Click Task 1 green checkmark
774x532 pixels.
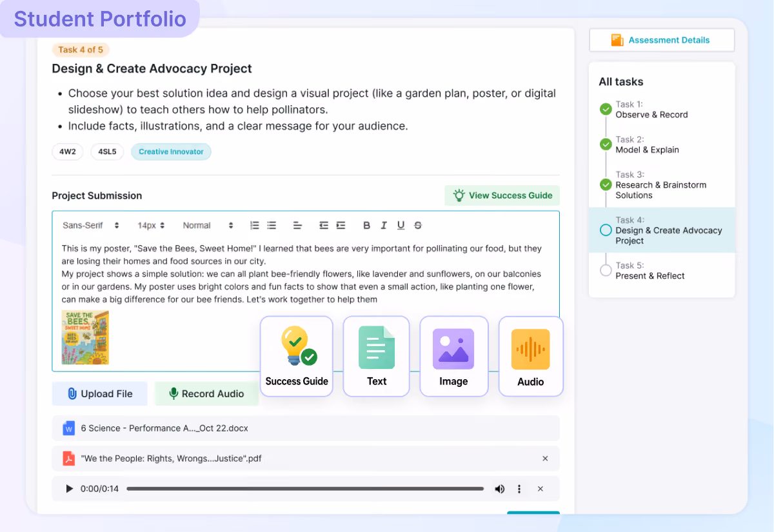coord(606,109)
